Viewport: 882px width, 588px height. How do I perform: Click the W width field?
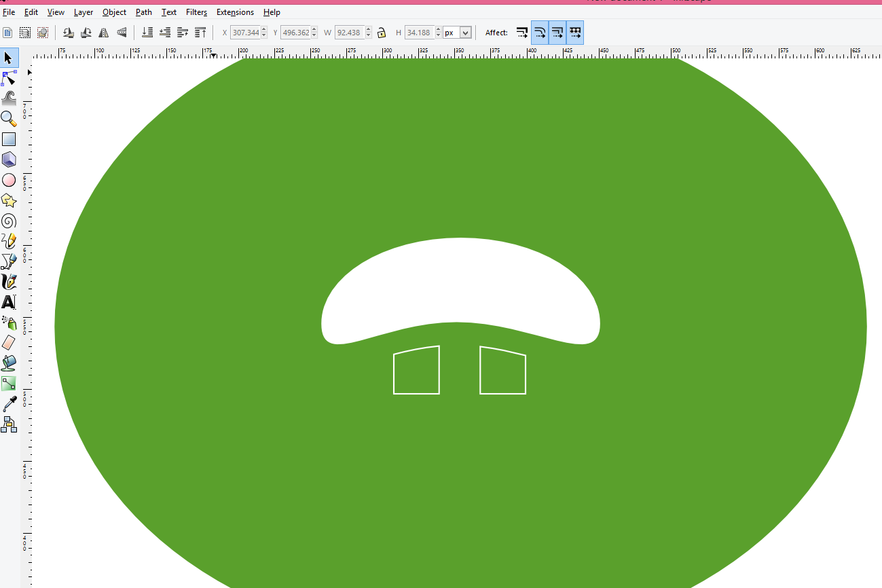pyautogui.click(x=350, y=33)
